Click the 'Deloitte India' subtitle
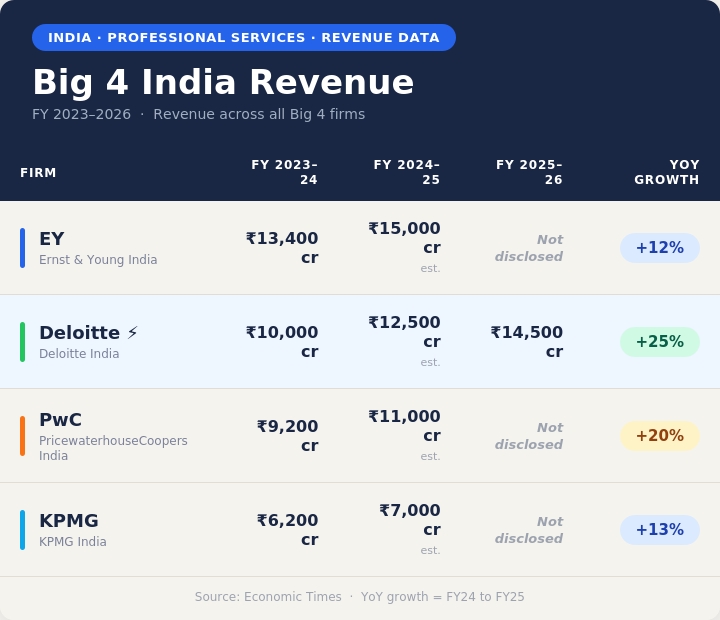The width and height of the screenshot is (720, 620). point(79,354)
